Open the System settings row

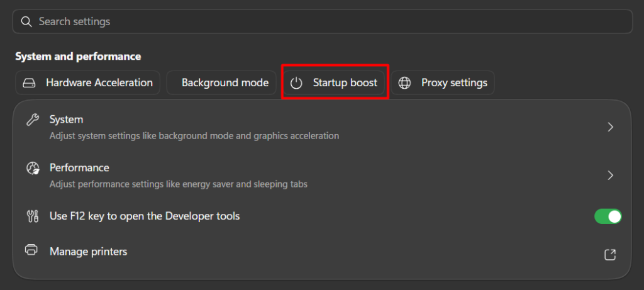click(x=323, y=127)
